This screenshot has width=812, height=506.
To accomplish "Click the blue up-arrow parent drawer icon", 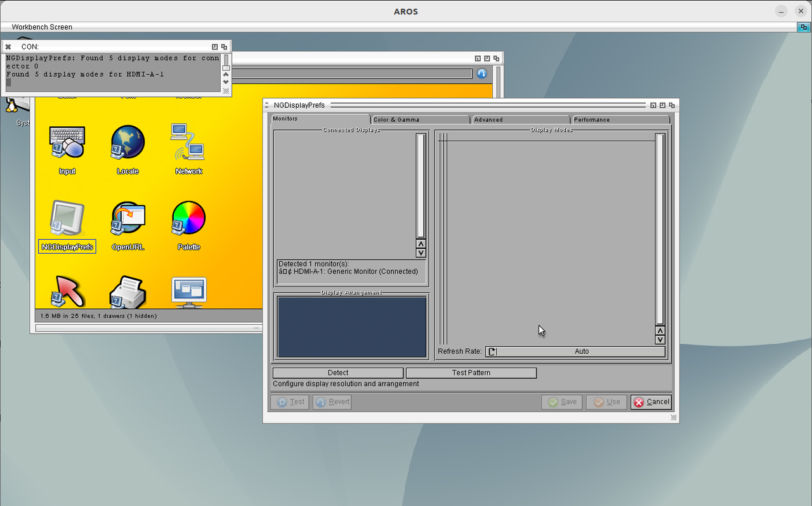I will (481, 74).
